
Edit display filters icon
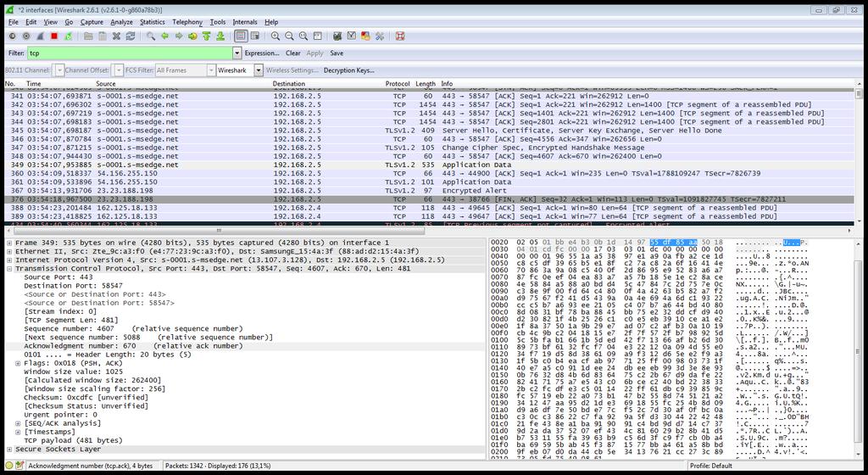tap(352, 36)
